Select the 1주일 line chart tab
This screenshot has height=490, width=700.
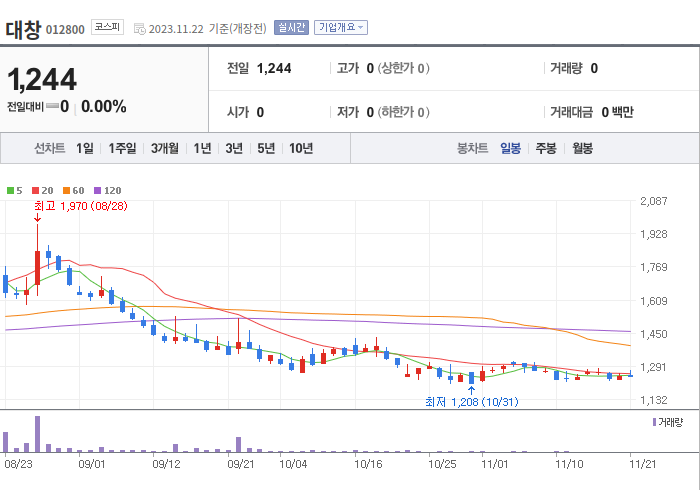122,148
